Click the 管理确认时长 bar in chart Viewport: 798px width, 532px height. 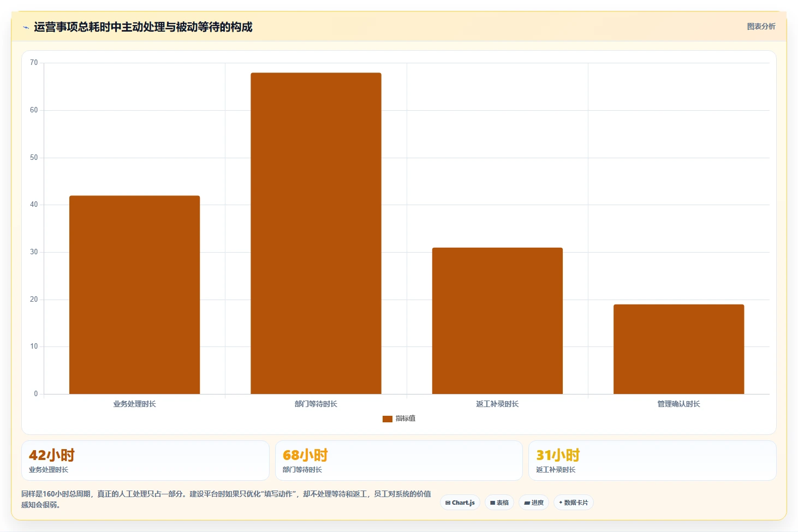678,349
